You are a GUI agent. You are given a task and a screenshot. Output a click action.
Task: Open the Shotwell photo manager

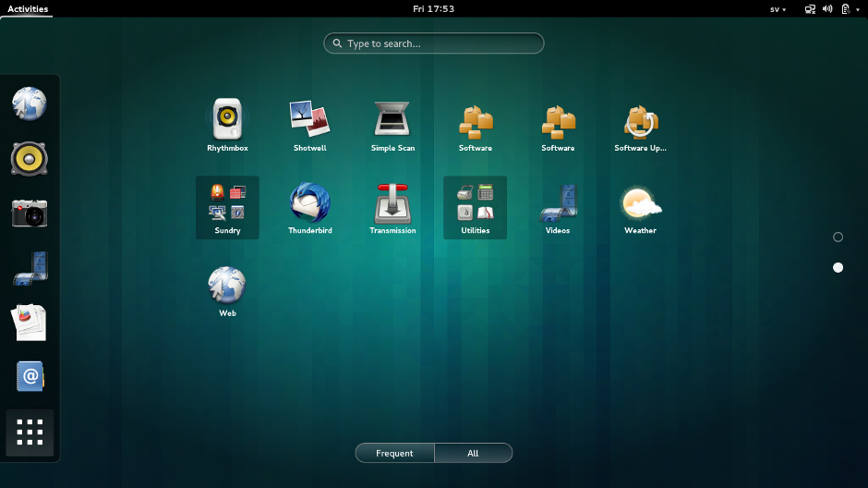pyautogui.click(x=309, y=125)
